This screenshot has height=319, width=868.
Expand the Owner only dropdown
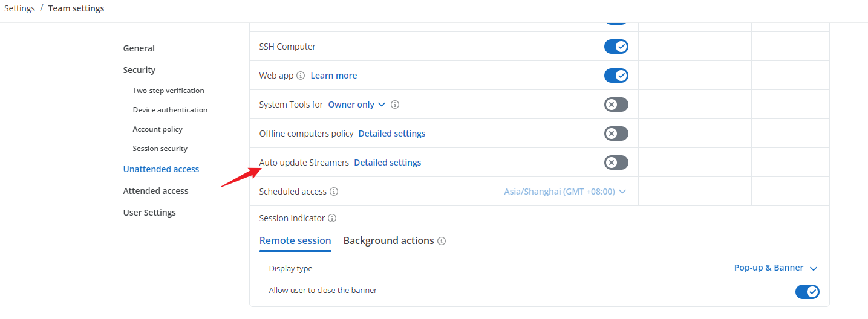(357, 105)
